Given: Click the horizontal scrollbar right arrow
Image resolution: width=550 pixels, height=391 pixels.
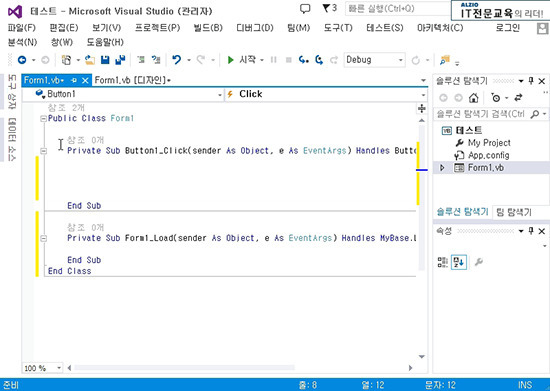Looking at the screenshot, I should point(410,368).
